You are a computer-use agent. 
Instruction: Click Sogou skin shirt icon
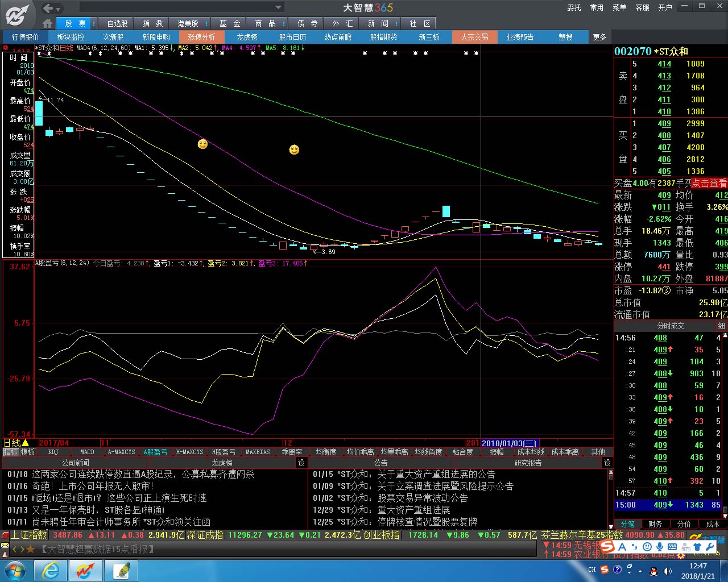pyautogui.click(x=696, y=547)
